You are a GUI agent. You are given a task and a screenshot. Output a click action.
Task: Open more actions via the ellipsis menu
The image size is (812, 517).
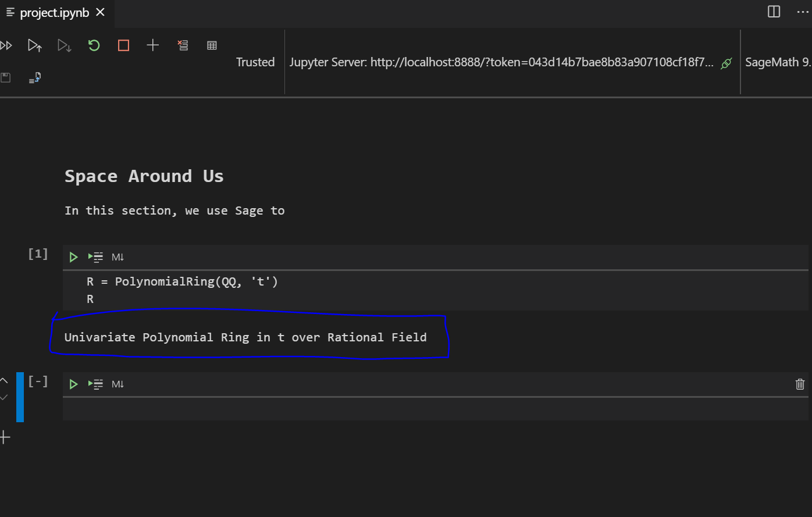803,12
